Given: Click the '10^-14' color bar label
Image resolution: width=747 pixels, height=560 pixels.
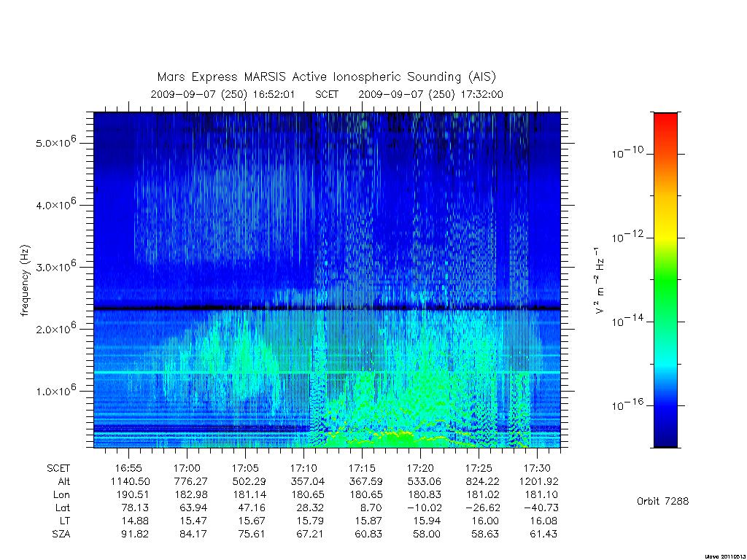Looking at the screenshot, I should coord(627,321).
